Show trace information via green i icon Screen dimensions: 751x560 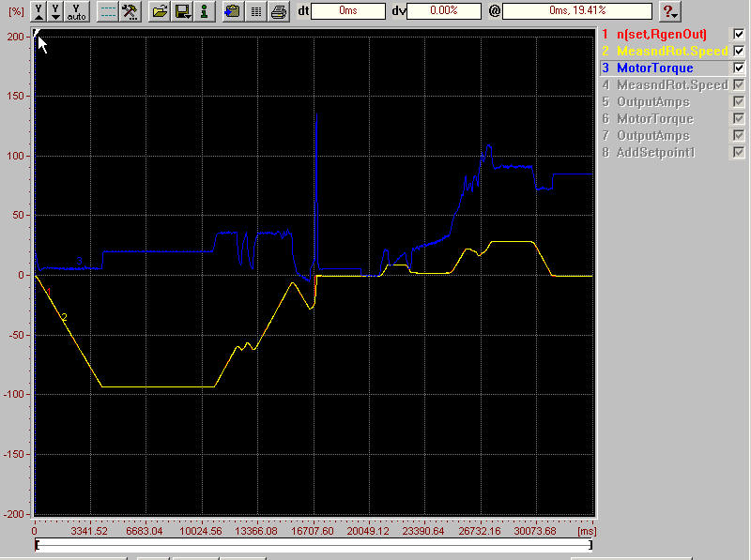pos(205,11)
